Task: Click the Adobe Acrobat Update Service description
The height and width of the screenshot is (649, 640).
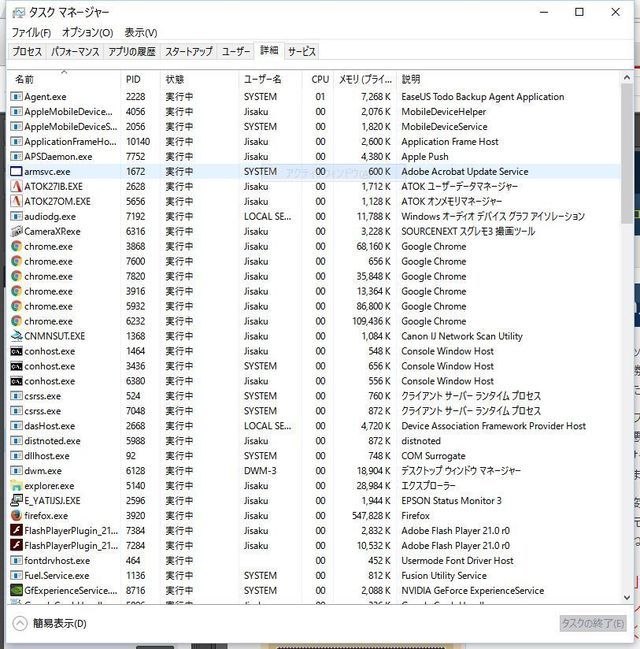Action: point(465,171)
